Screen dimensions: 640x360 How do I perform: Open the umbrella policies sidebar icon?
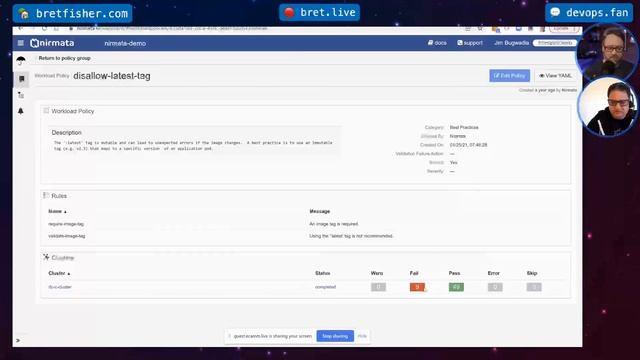click(21, 61)
